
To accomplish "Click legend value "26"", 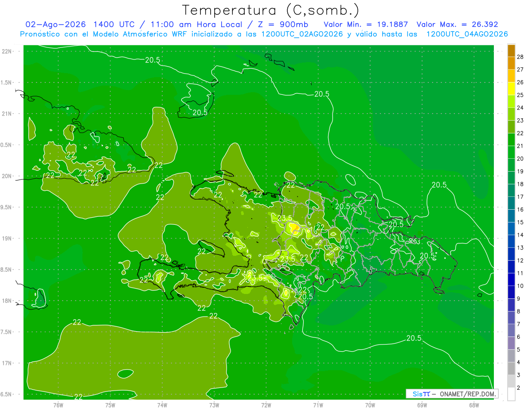I will point(520,82).
